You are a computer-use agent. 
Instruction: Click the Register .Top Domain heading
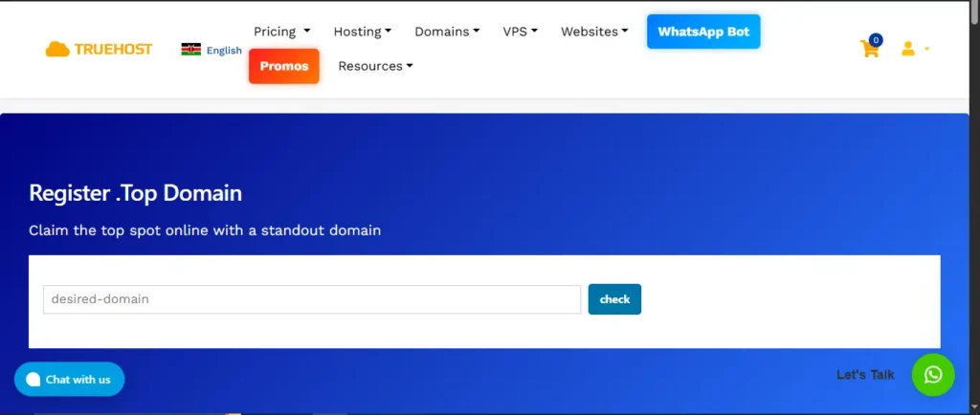click(x=135, y=193)
